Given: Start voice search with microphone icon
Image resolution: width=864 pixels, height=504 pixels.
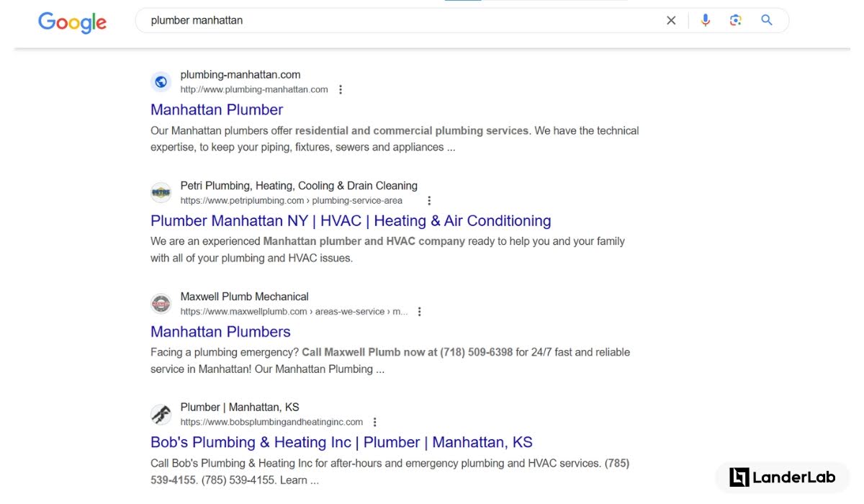Looking at the screenshot, I should 706,20.
